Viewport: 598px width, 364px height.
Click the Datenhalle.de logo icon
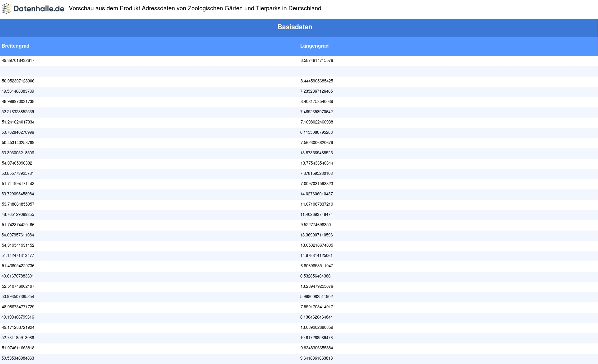6,9
